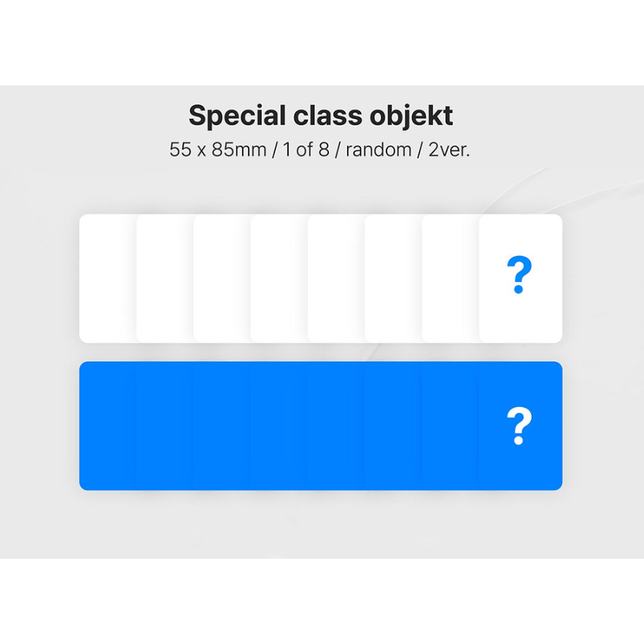This screenshot has height=644, width=644.
Task: Select the leftmost blue card
Action: click(108, 427)
